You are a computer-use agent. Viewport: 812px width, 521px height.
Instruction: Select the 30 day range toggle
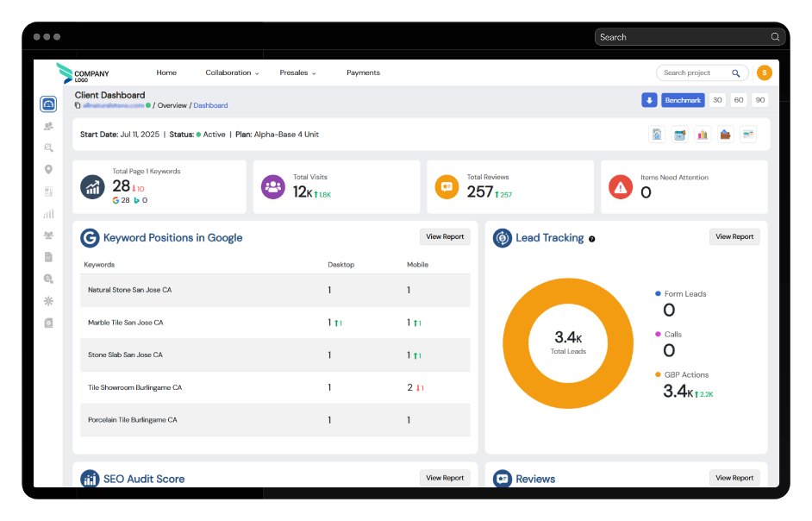[717, 100]
